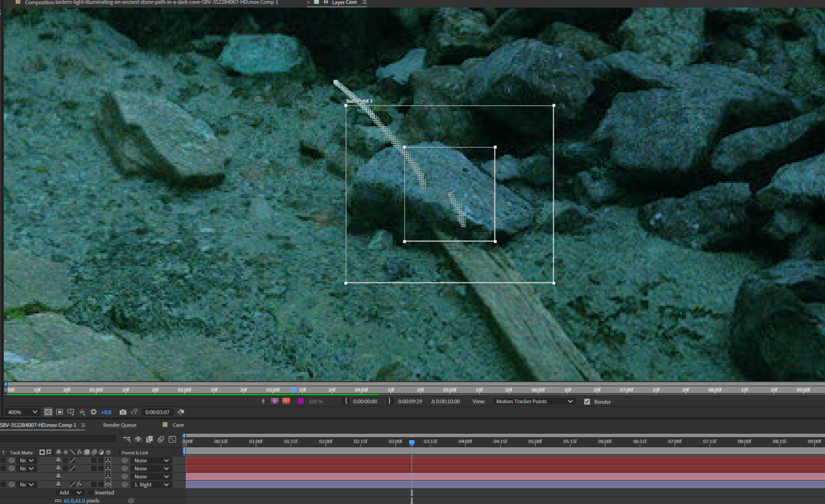Open the Motion Tracker Points view dropdown
This screenshot has width=825, height=504.
534,401
